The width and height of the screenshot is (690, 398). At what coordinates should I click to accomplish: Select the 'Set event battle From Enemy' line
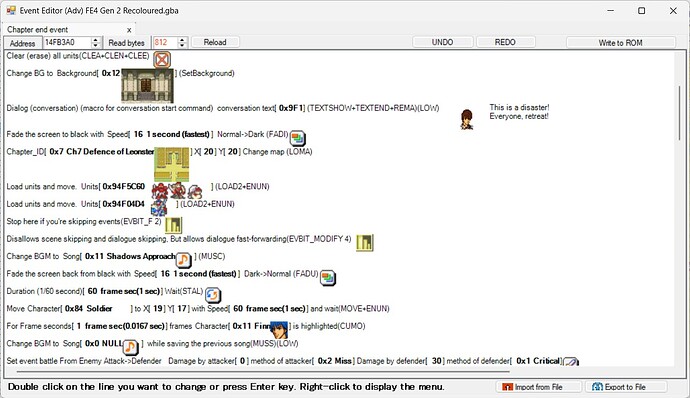[x=284, y=361]
